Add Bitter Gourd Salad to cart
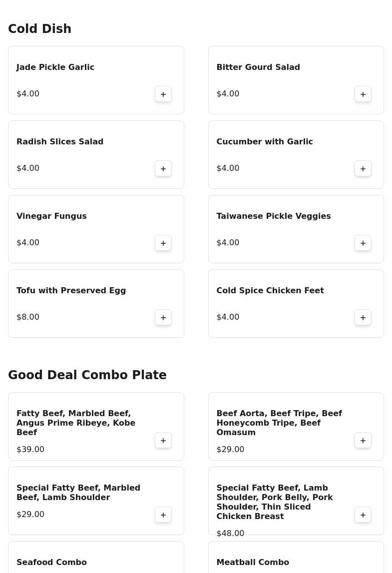Viewport: 392px width, 573px height. (363, 94)
